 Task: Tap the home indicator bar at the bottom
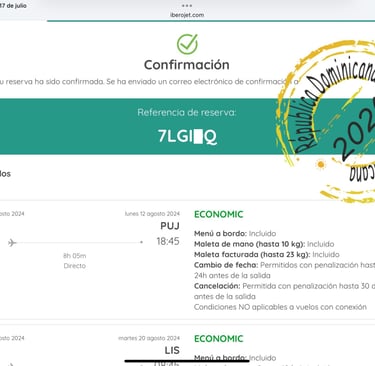[187, 361]
